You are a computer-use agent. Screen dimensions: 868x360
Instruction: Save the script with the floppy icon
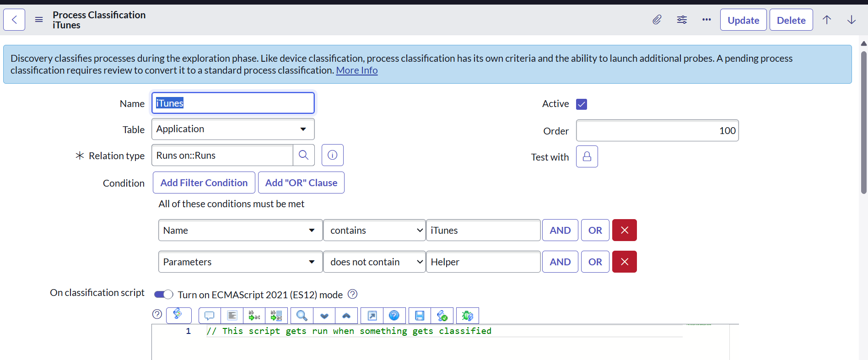point(420,316)
